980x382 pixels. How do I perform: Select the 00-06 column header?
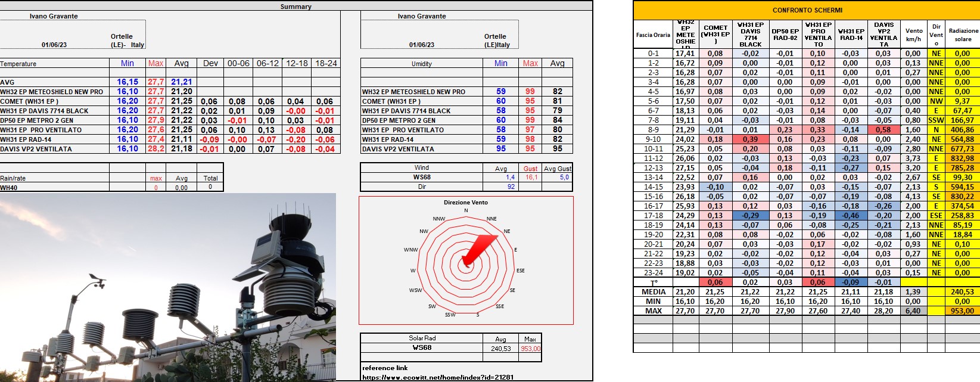[238, 63]
